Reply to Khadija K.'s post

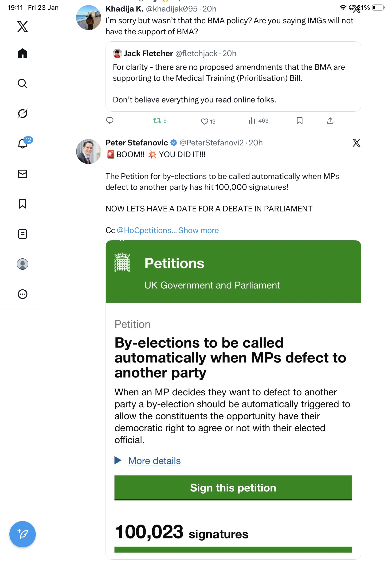coord(110,121)
